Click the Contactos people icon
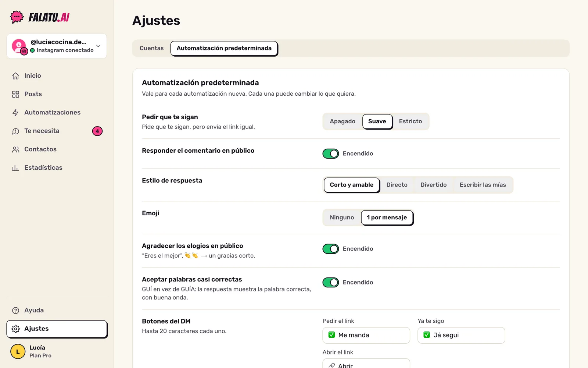588x368 pixels. coord(15,149)
